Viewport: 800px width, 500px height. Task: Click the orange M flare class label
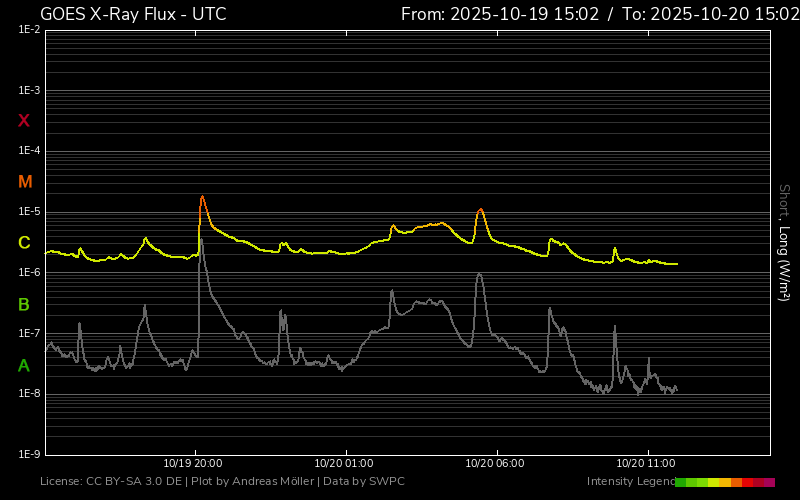tap(25, 182)
